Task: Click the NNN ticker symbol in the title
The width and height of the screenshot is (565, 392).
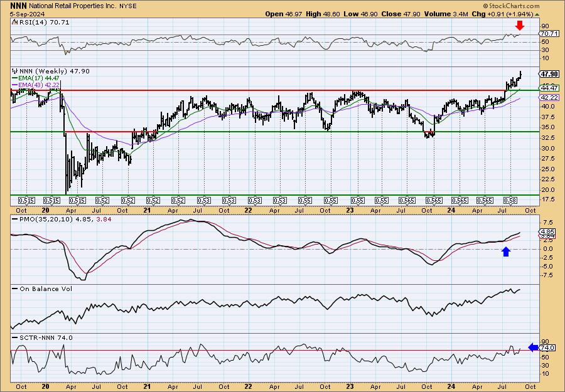Action: 18,6
